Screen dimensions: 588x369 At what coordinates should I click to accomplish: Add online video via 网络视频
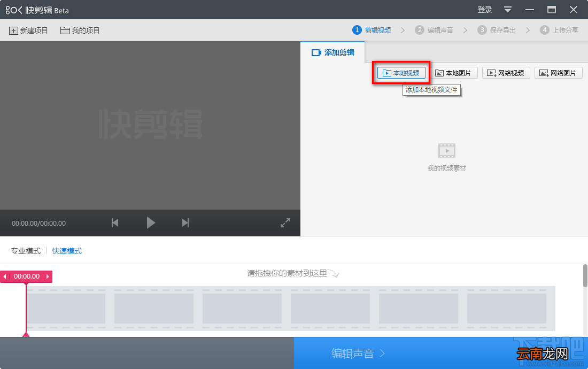click(506, 73)
